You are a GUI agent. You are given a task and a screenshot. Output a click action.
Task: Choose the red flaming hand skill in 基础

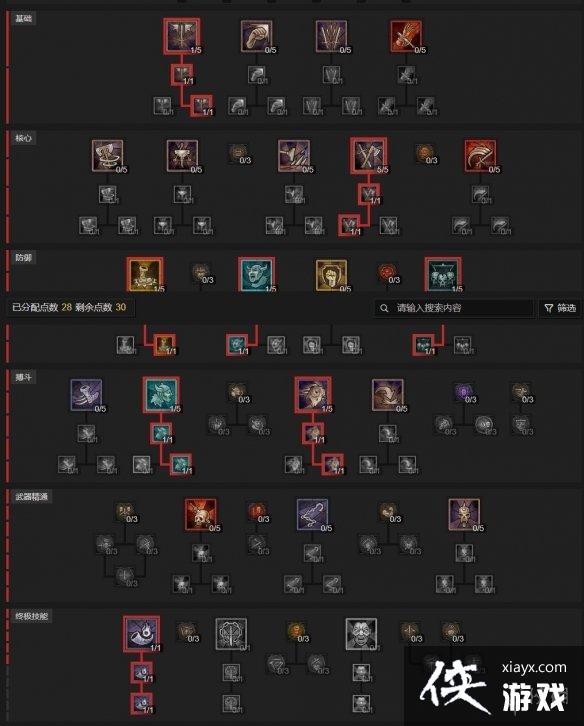tap(406, 36)
